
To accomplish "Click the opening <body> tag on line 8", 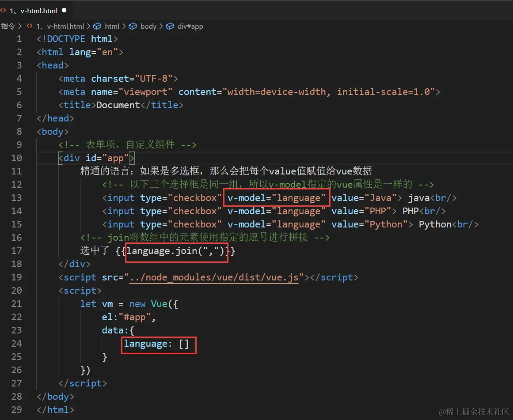I will [x=53, y=132].
